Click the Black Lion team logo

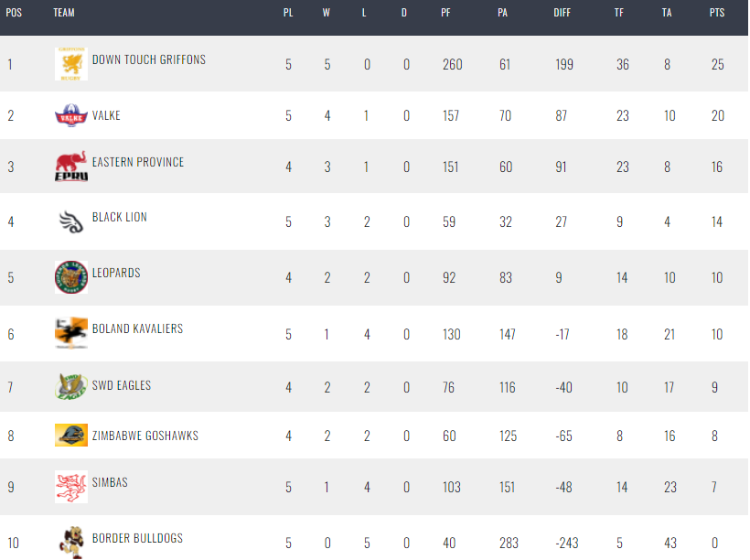coord(71,221)
